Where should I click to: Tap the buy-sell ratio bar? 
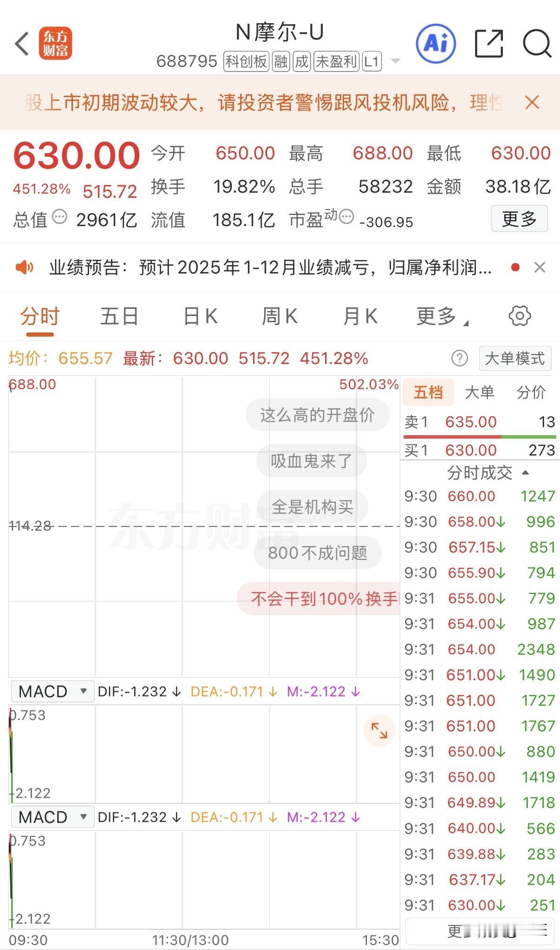(x=480, y=436)
